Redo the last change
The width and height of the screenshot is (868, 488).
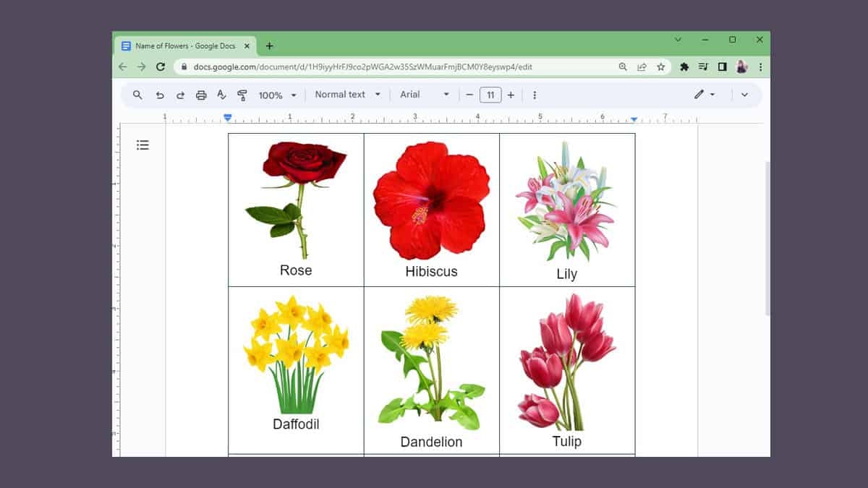[x=180, y=95]
